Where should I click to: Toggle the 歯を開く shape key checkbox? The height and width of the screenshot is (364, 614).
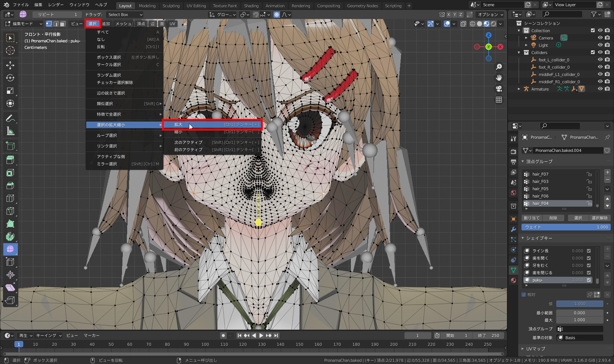589,258
